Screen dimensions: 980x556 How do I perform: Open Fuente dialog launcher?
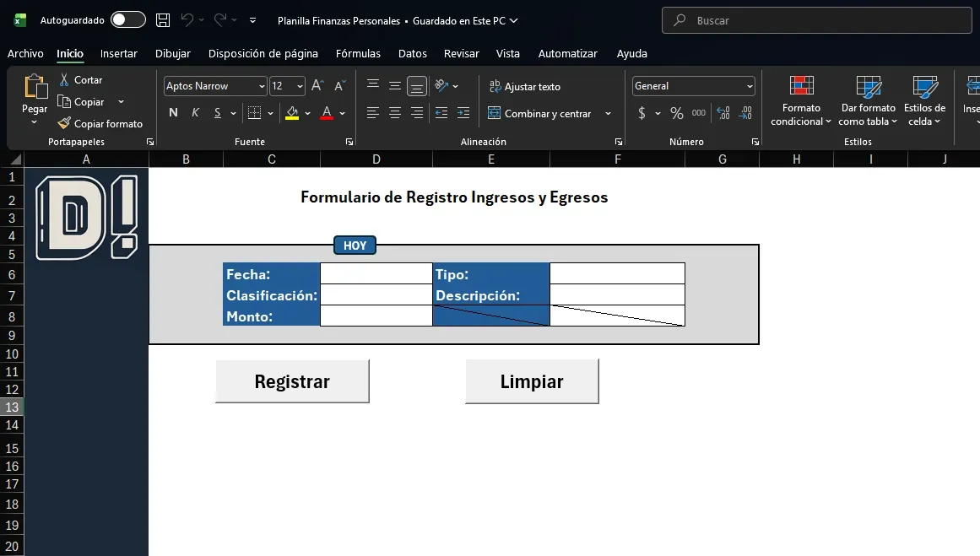pyautogui.click(x=349, y=142)
